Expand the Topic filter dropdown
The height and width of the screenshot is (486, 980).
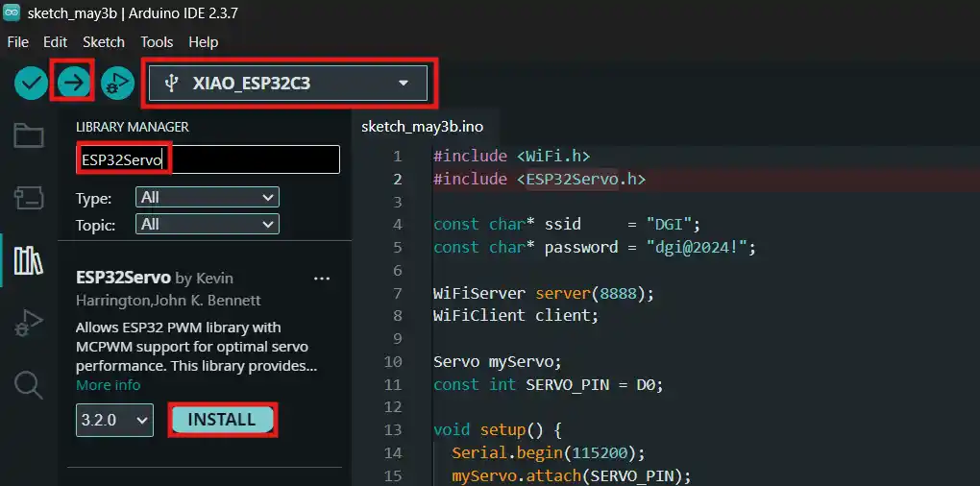pos(208,224)
